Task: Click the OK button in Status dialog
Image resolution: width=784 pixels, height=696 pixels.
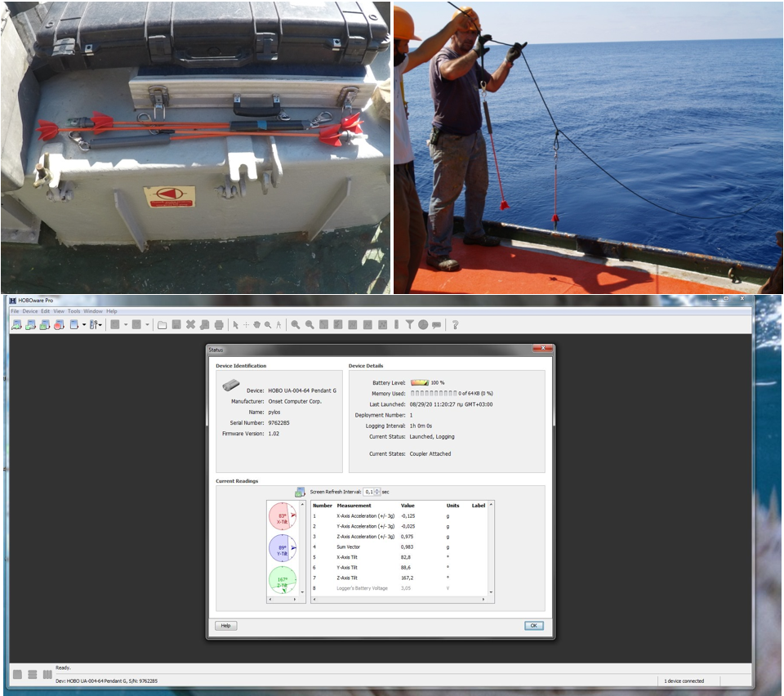Action: pos(533,626)
